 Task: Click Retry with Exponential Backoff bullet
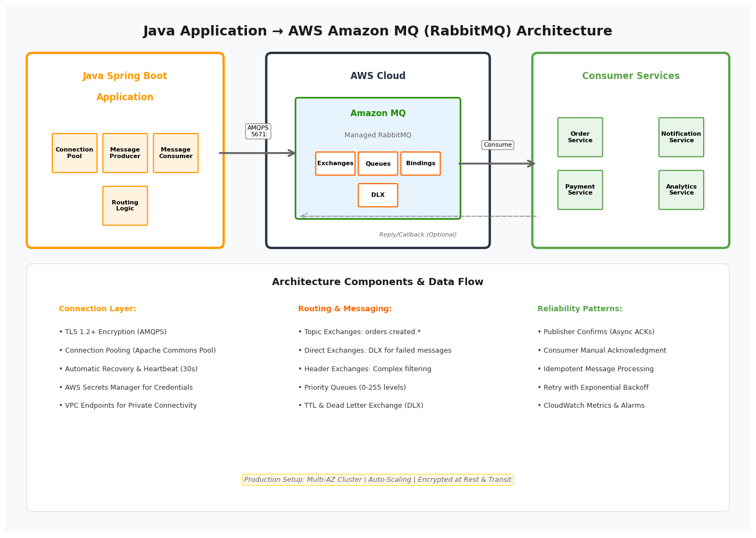point(593,388)
